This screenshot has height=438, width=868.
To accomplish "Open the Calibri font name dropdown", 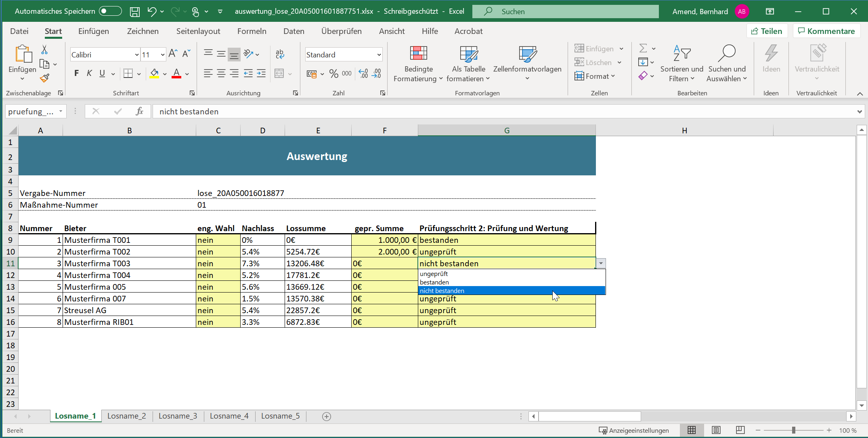I will click(137, 55).
